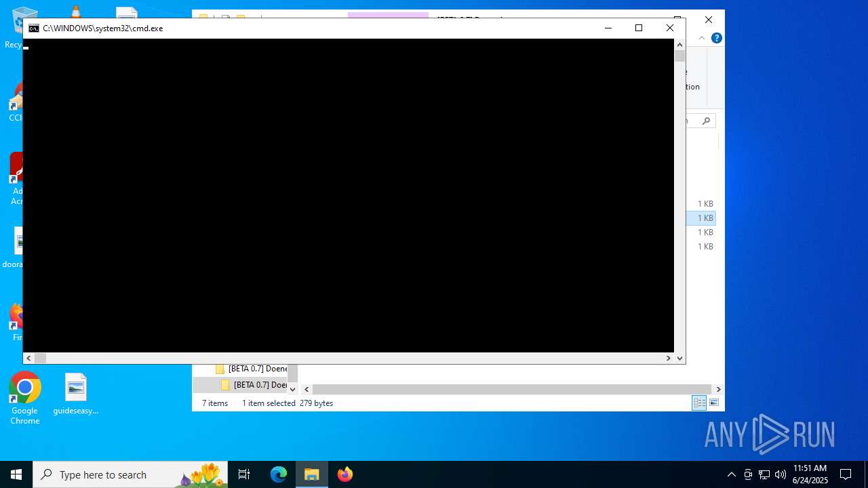Click the cmd vertical scrollbar up arrow
Image resolution: width=868 pixels, height=488 pixels.
679,45
